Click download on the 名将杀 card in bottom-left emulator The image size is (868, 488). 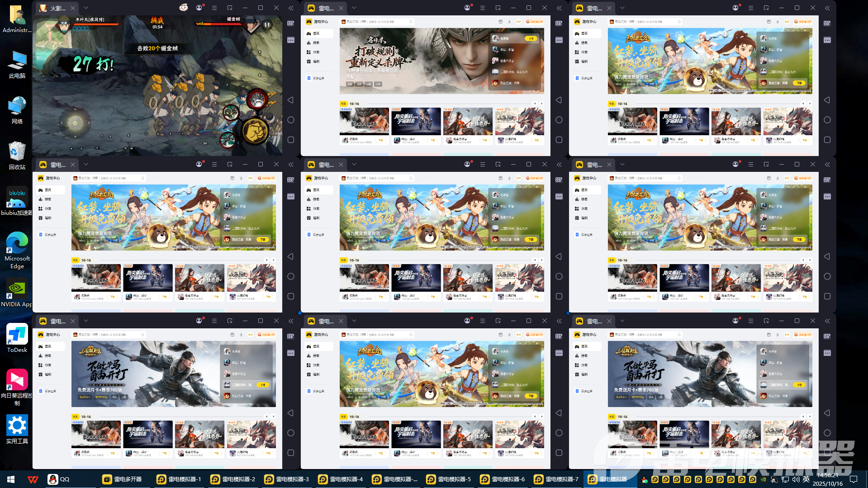point(112,453)
